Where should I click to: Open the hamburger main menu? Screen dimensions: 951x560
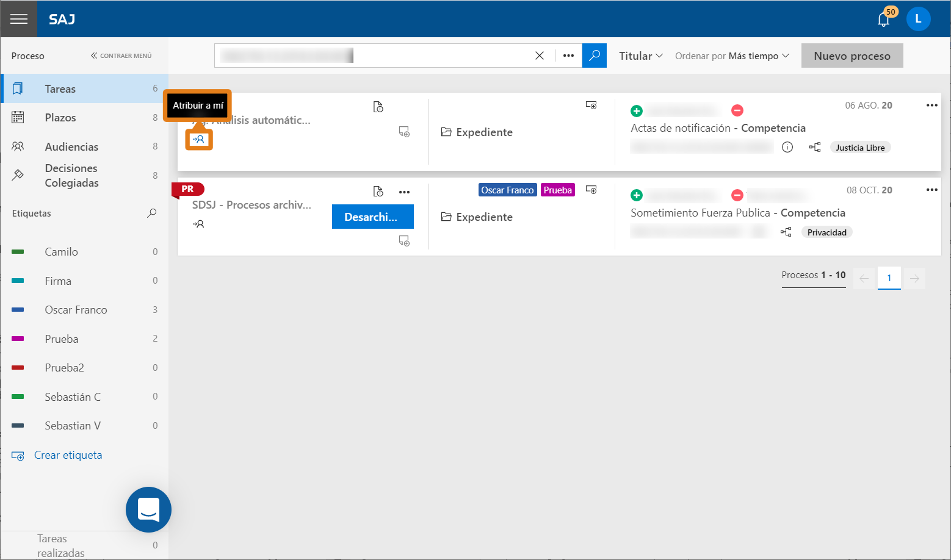pyautogui.click(x=19, y=19)
